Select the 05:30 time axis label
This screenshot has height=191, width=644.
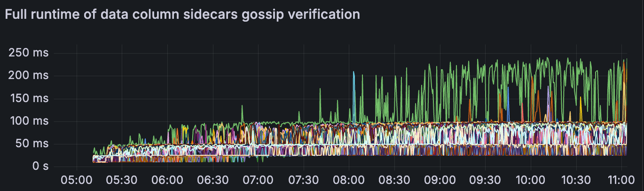[122, 181]
